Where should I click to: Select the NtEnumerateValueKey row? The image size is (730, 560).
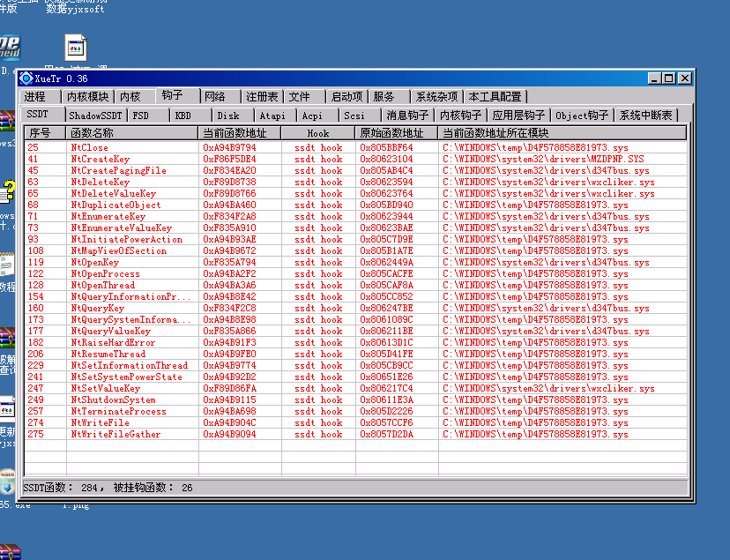[x=355, y=228]
